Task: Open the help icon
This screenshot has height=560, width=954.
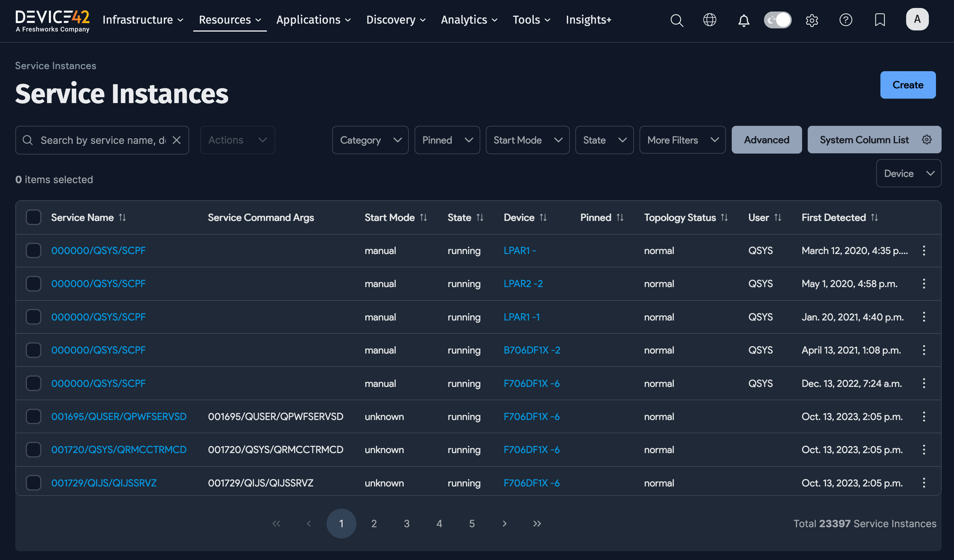Action: pyautogui.click(x=846, y=20)
